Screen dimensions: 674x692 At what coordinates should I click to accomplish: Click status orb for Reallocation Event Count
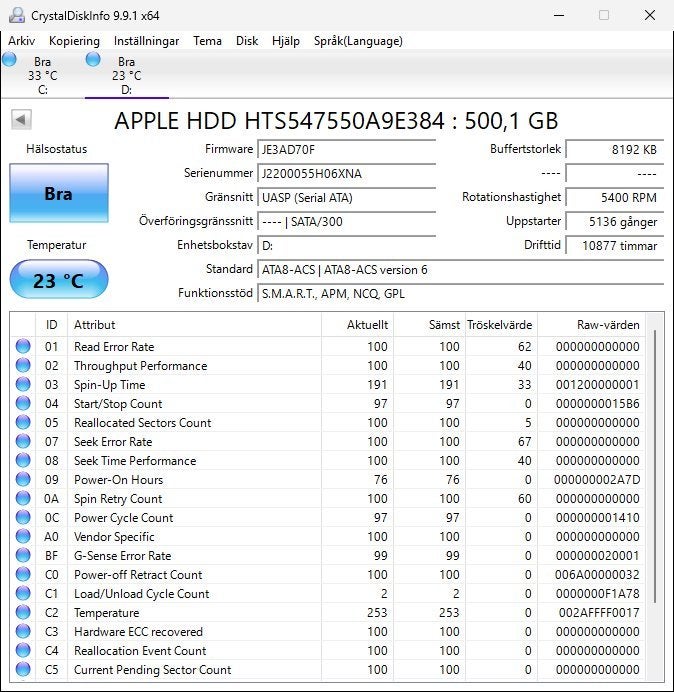23,650
